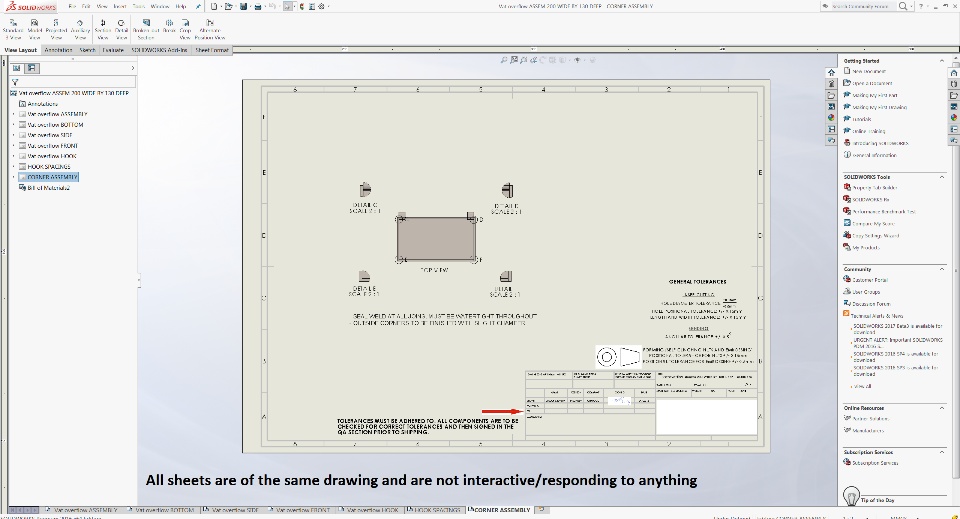Expand the HOOK SPACINGS sheet node
The image size is (960, 519).
13,166
